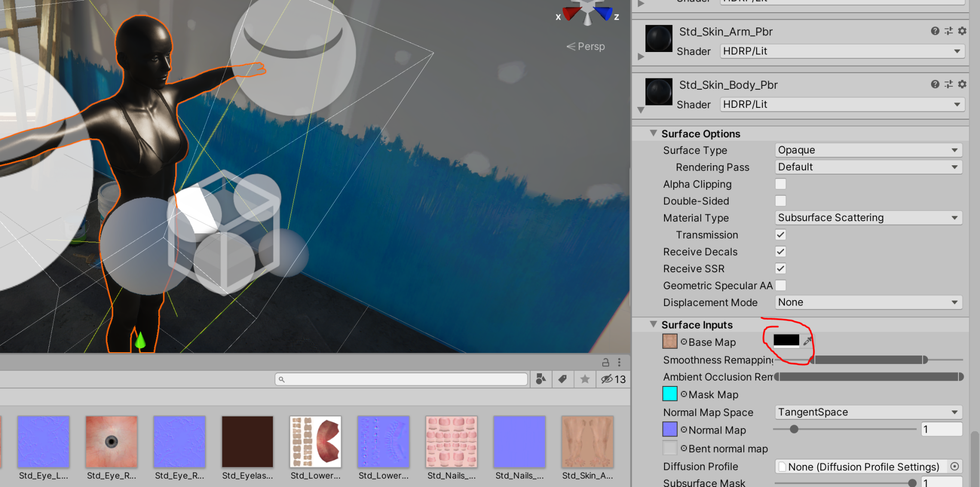The height and width of the screenshot is (487, 980).
Task: Open the black Base Map color swatch
Action: (786, 340)
